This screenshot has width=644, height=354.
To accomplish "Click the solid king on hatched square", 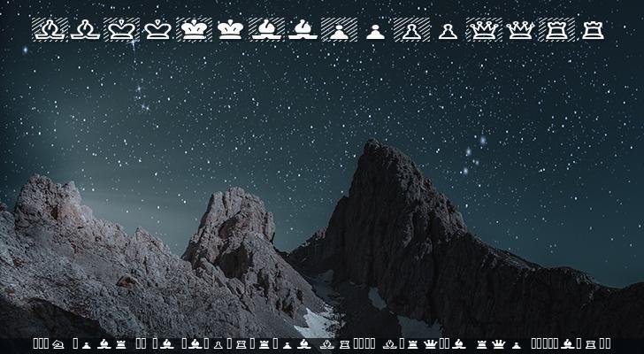I will pos(194,30).
